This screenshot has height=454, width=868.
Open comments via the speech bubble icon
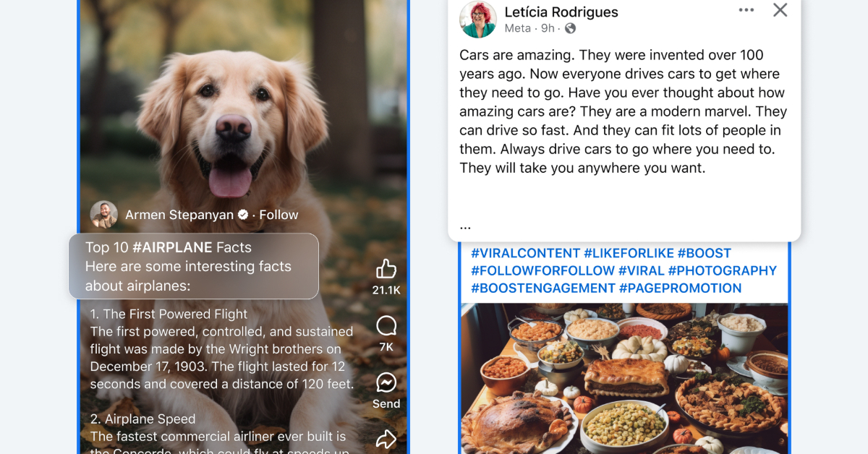click(386, 326)
